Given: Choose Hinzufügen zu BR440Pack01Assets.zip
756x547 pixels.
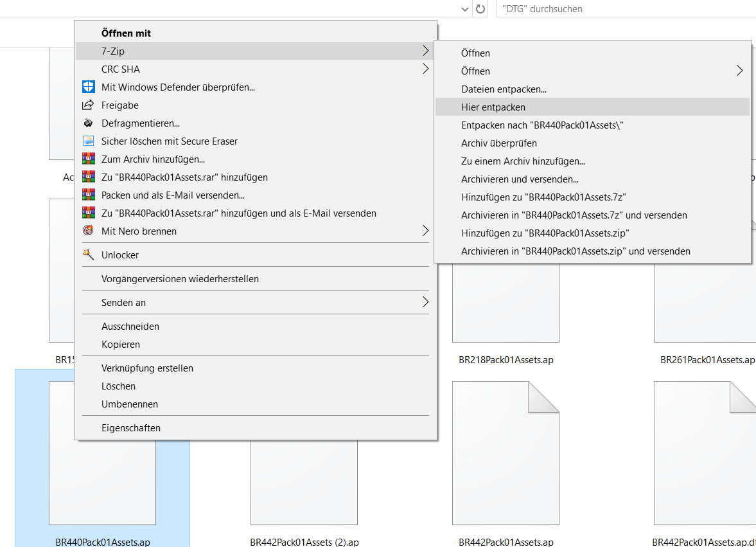Looking at the screenshot, I should (593, 233).
